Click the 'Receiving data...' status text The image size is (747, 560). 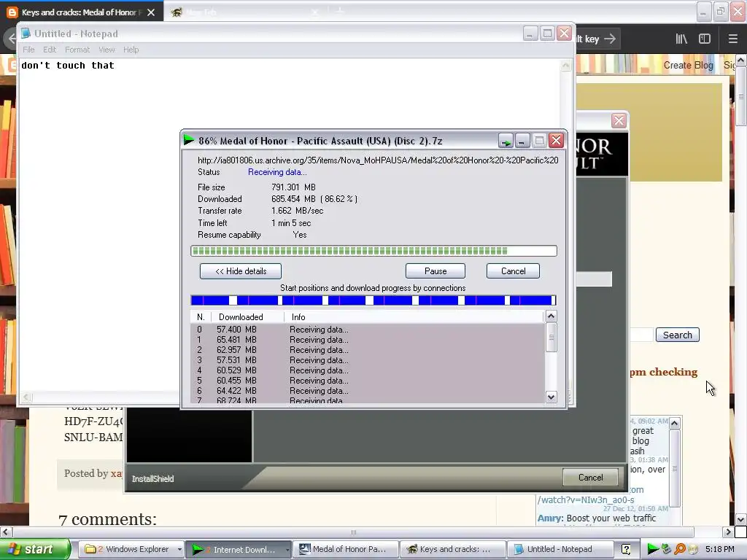277,172
